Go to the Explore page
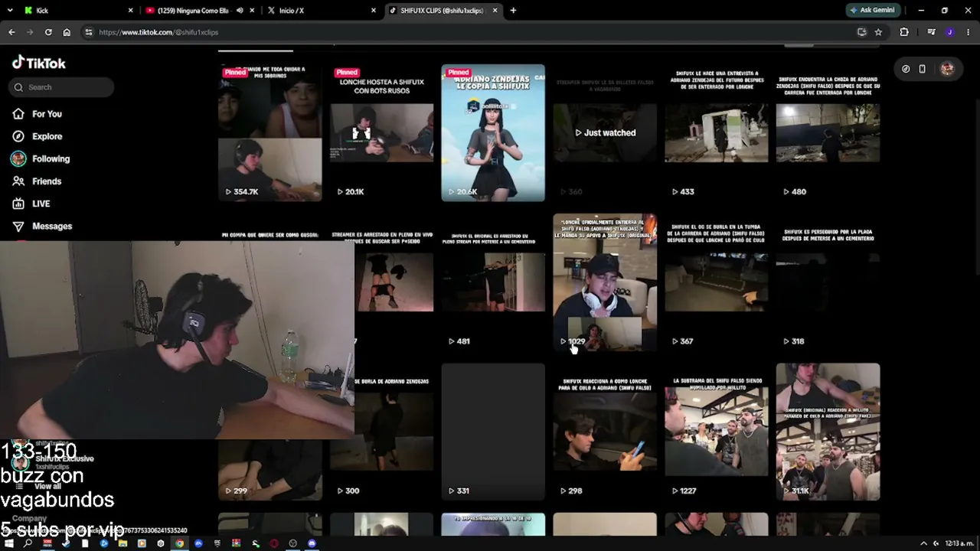Screen dimensions: 980x551 tap(37, 136)
